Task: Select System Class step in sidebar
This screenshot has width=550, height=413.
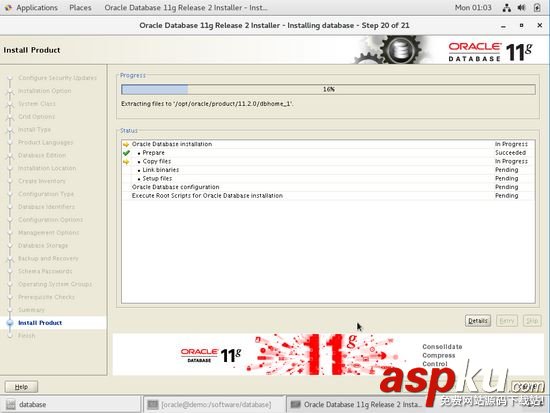Action: (x=37, y=104)
